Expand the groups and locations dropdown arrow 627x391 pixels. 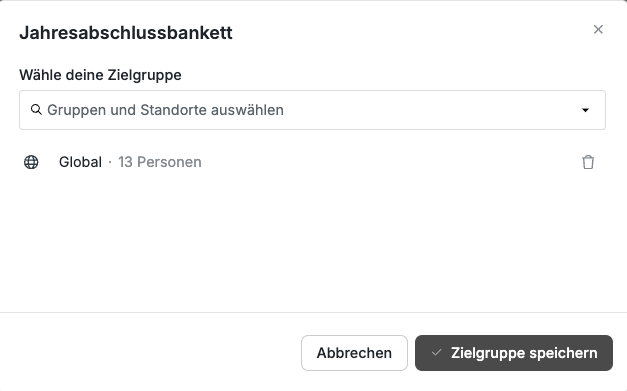pyautogui.click(x=585, y=110)
